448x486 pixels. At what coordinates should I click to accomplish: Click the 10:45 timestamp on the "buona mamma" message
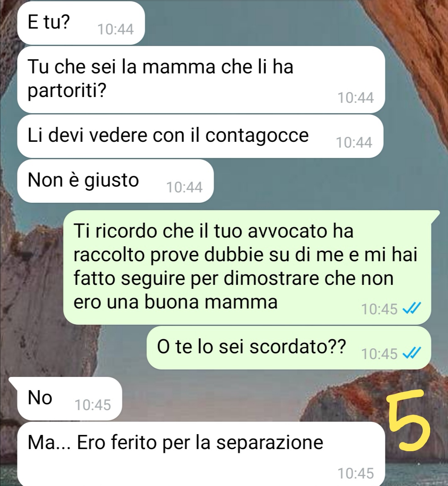point(380,309)
